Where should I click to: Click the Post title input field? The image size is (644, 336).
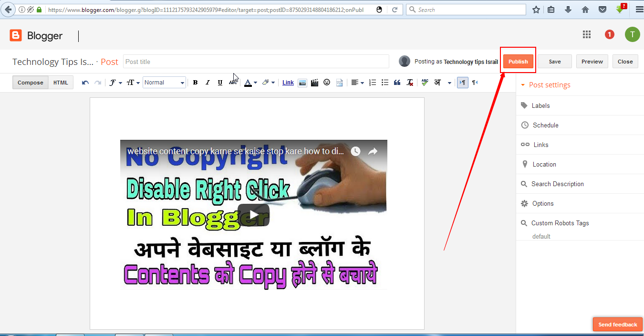(x=256, y=62)
